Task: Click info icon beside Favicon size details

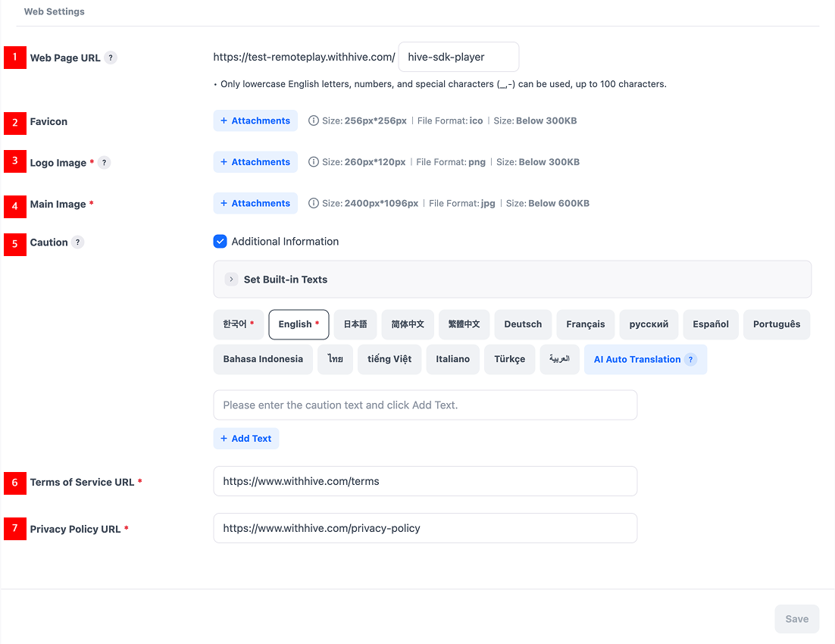Action: [x=314, y=121]
